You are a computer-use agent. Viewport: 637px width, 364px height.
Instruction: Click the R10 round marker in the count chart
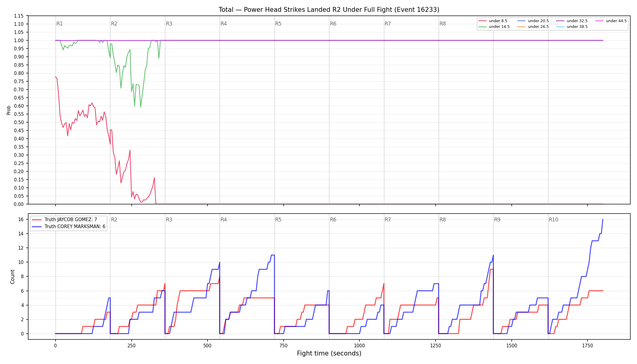[553, 220]
